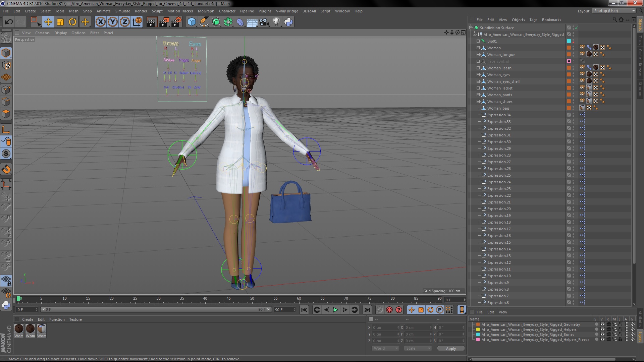Expand the Bip01 tree node

[x=478, y=41]
